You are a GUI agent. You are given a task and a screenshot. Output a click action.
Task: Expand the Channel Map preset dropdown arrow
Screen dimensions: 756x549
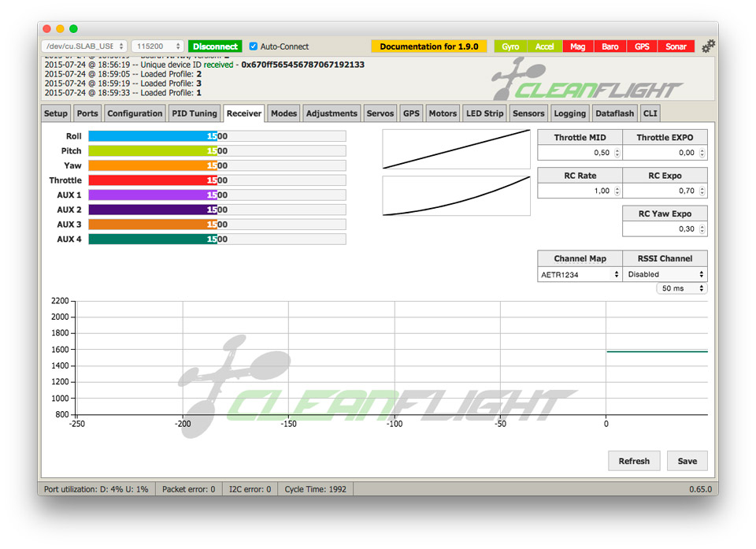tap(617, 274)
